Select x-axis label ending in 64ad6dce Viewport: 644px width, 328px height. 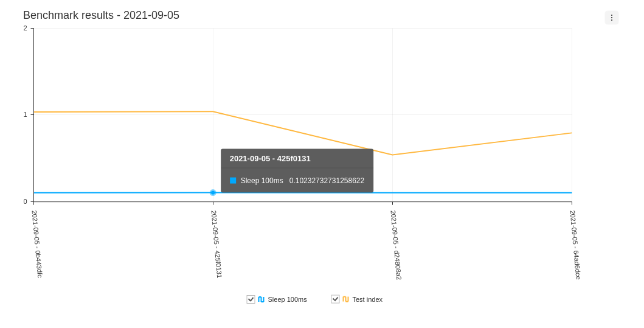[x=576, y=245]
